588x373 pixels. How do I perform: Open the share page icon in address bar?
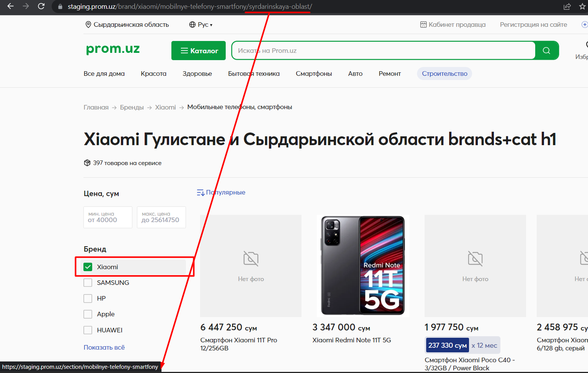pos(567,7)
